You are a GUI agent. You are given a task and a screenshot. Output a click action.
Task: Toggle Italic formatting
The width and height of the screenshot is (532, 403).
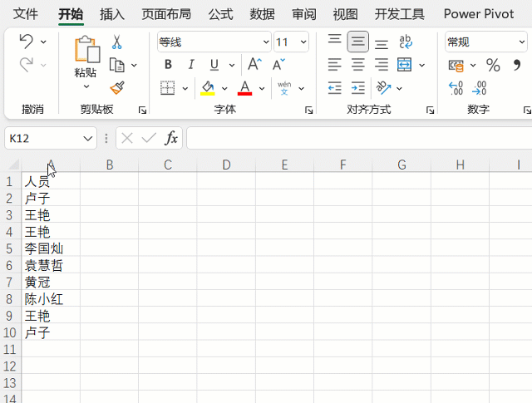pos(191,65)
